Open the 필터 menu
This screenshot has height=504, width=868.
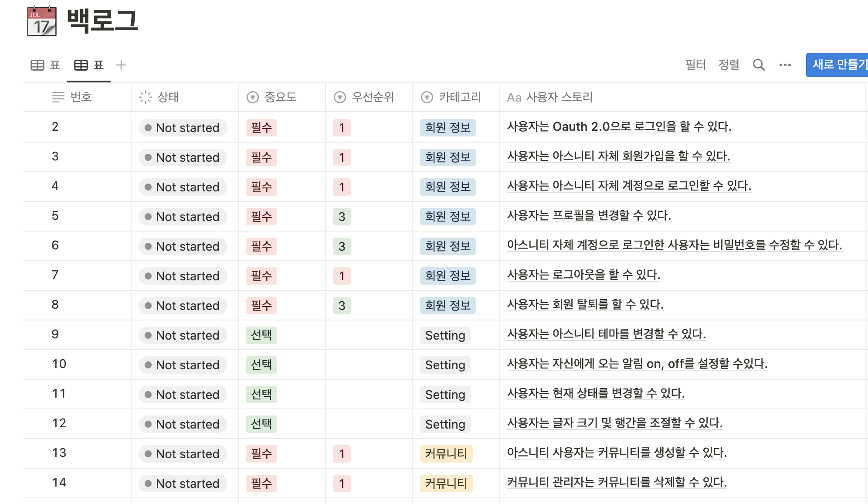tap(695, 65)
